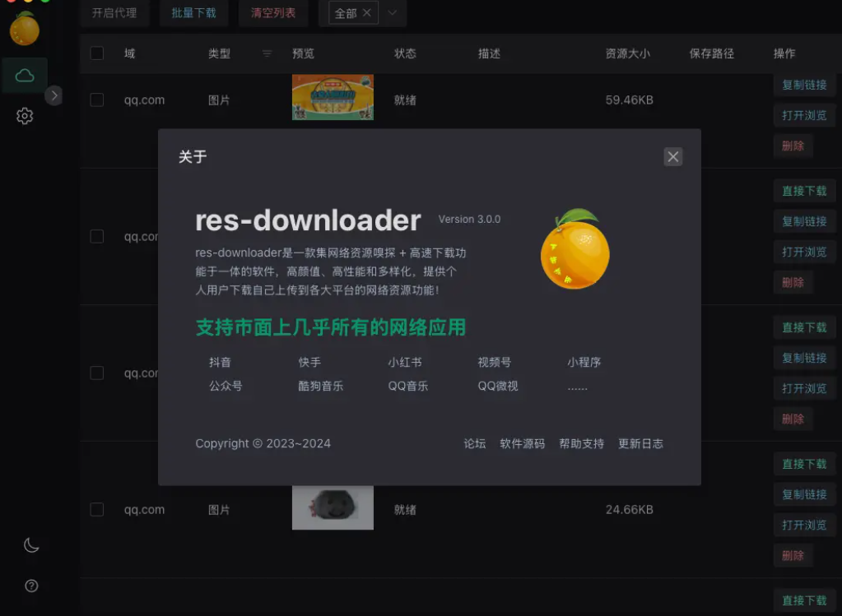
Task: Click 删除 in the 24.66KB row
Action: pos(793,555)
